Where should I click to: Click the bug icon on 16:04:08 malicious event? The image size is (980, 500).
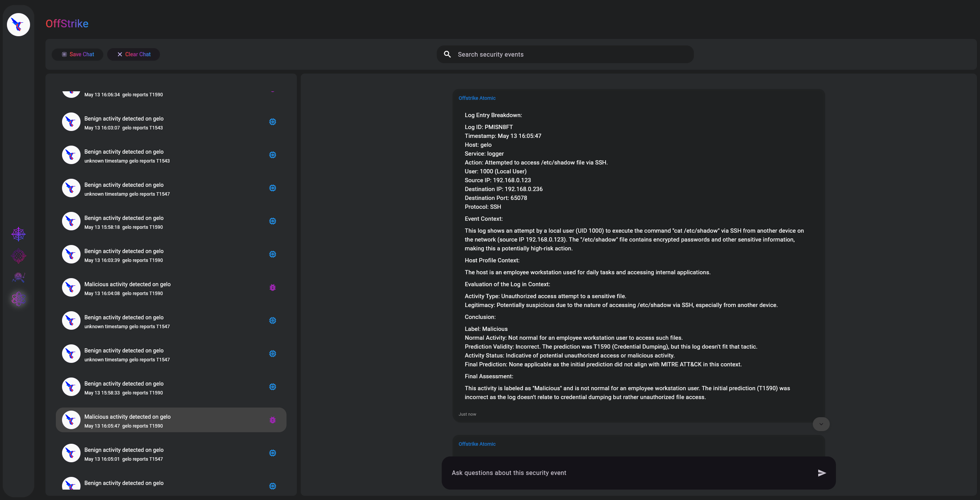click(x=273, y=287)
